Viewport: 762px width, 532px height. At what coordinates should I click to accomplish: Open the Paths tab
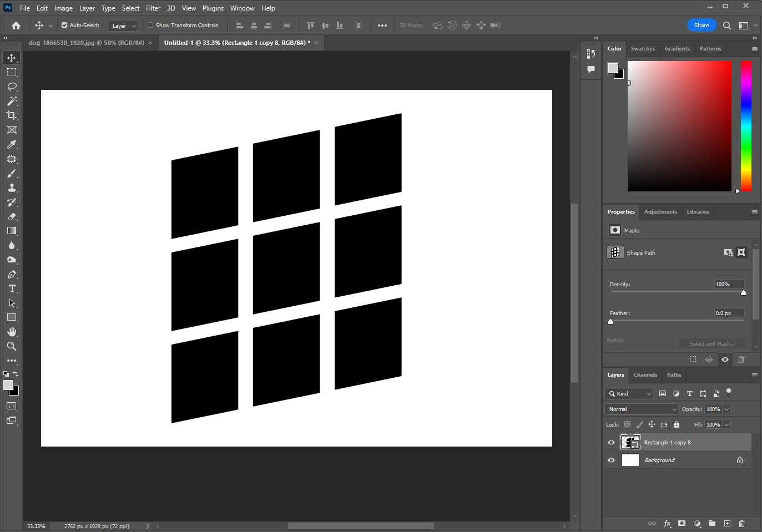coord(674,375)
